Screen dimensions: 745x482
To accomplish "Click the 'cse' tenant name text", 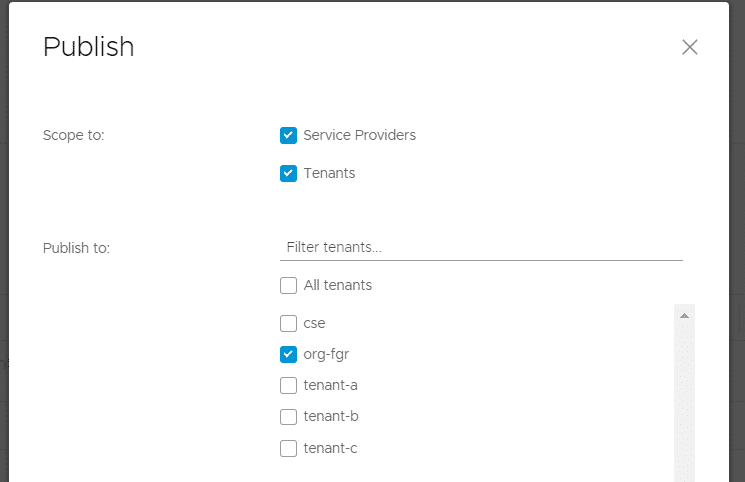I will coord(315,324).
